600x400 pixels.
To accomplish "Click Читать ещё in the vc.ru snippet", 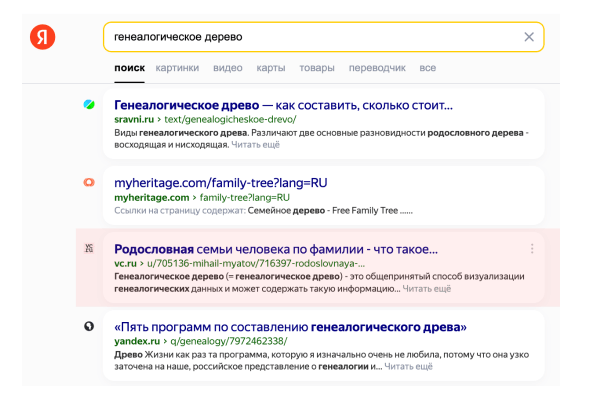I will pos(427,289).
